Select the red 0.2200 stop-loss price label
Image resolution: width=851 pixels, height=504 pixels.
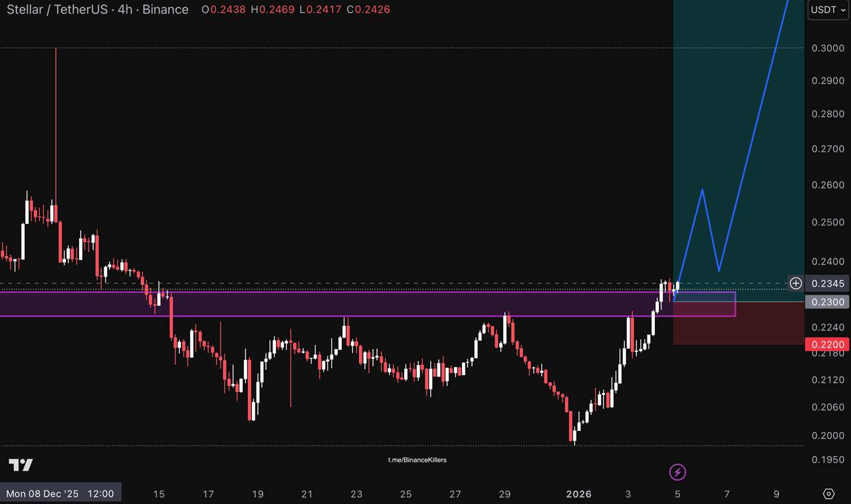pos(828,344)
